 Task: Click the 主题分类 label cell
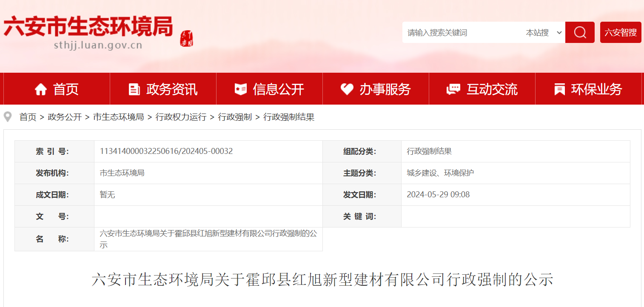[x=362, y=173]
